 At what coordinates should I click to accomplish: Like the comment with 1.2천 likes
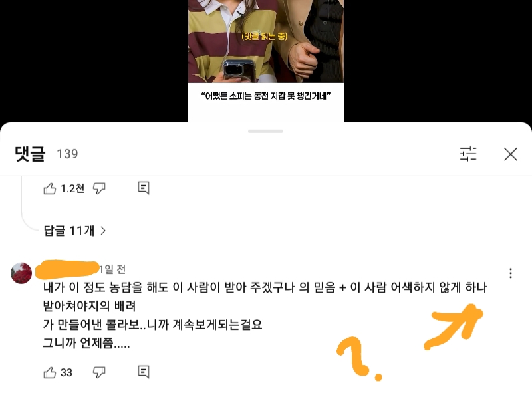coord(50,188)
